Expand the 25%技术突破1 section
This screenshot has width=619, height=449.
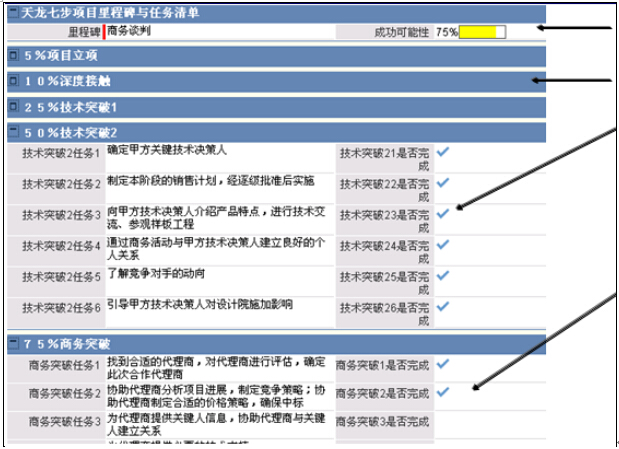[x=12, y=106]
